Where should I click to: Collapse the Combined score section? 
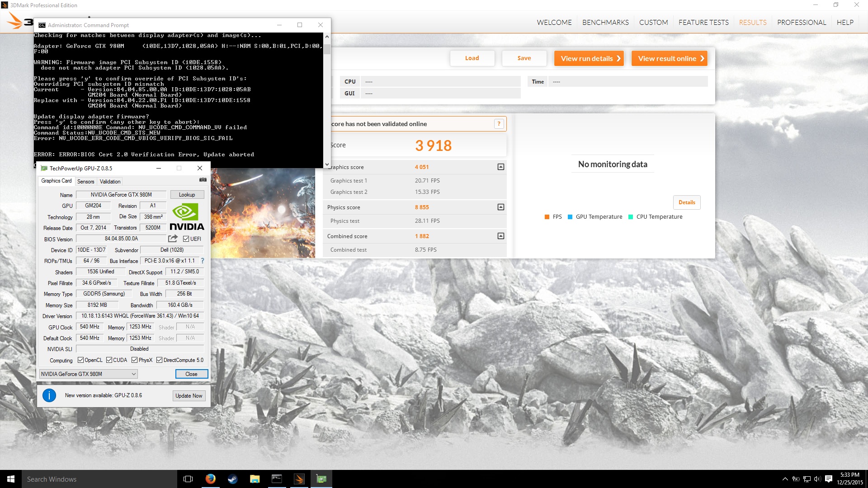pyautogui.click(x=501, y=236)
